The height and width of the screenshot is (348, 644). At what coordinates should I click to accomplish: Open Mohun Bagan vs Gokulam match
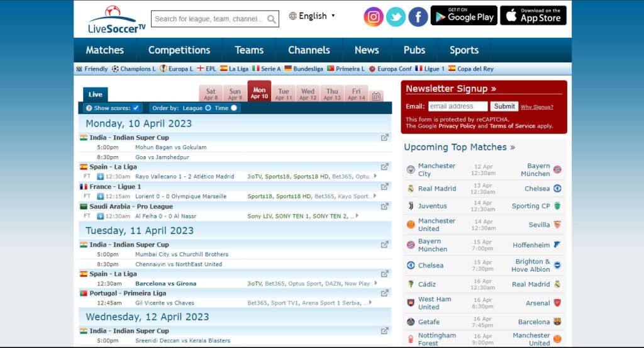click(171, 147)
